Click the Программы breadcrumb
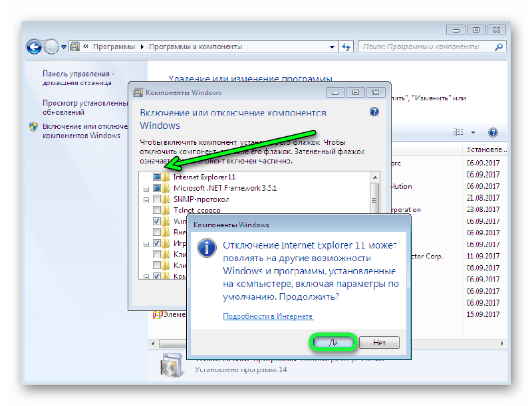The width and height of the screenshot is (532, 406). 114,47
